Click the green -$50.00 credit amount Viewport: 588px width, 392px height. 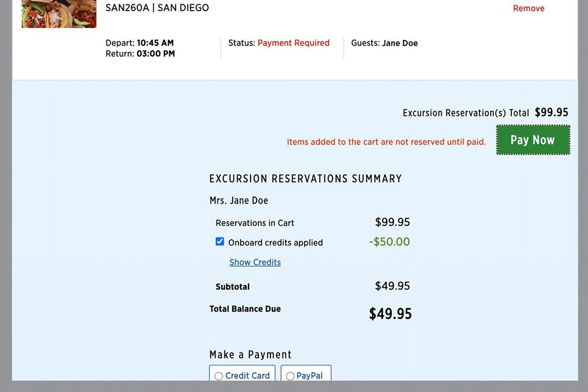click(x=389, y=242)
